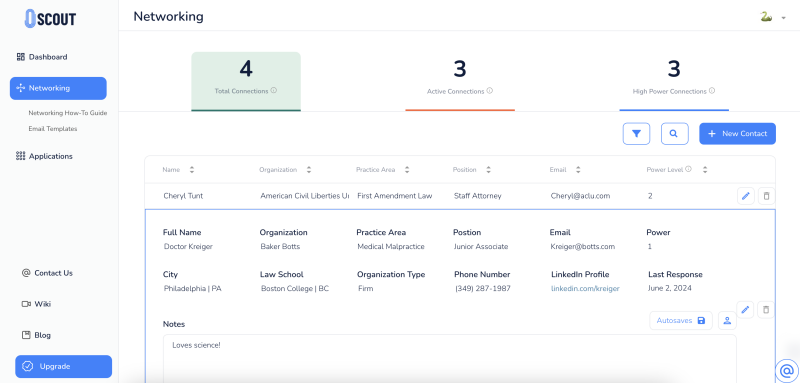The width and height of the screenshot is (800, 383).
Task: Click the Medical Malpractice value
Action: tap(391, 247)
